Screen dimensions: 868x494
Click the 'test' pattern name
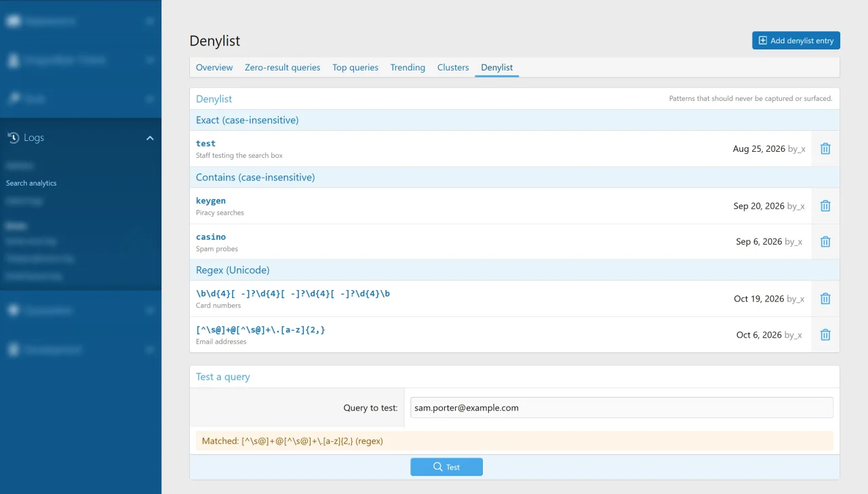(x=205, y=144)
